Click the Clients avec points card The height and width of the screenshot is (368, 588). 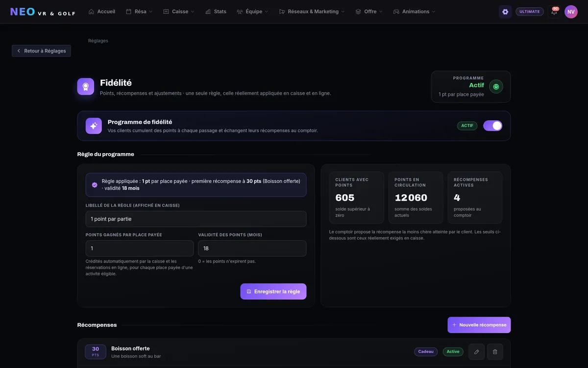pos(357,198)
